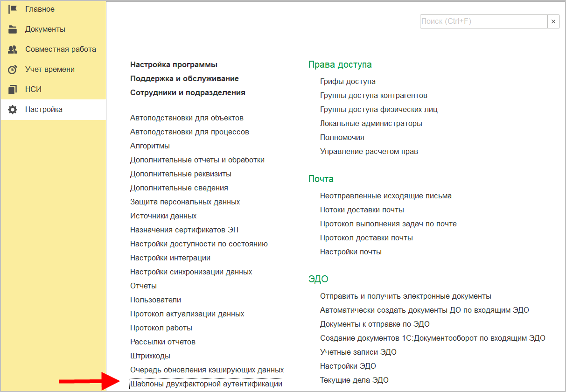Open the Алгоритмы link
This screenshot has height=392, width=566.
coord(150,146)
